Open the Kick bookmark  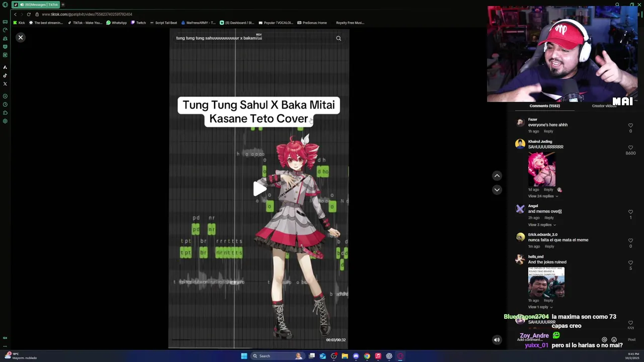pyautogui.click(x=19, y=23)
